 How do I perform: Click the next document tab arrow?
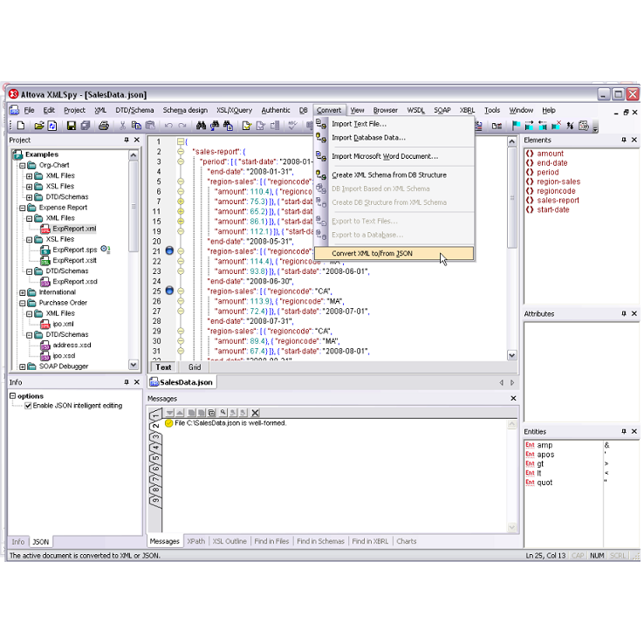(512, 382)
